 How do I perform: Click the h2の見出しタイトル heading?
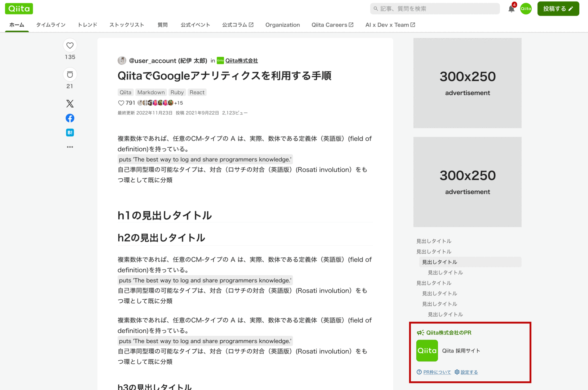161,238
